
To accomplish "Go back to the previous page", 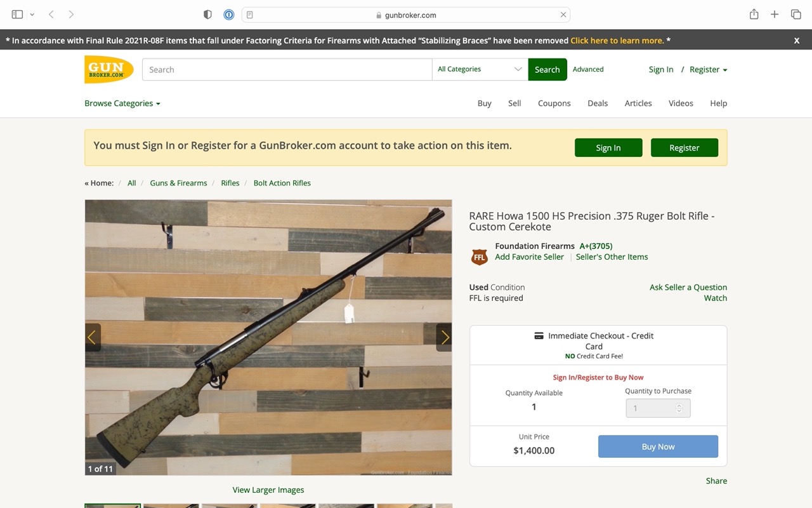I will 51,15.
